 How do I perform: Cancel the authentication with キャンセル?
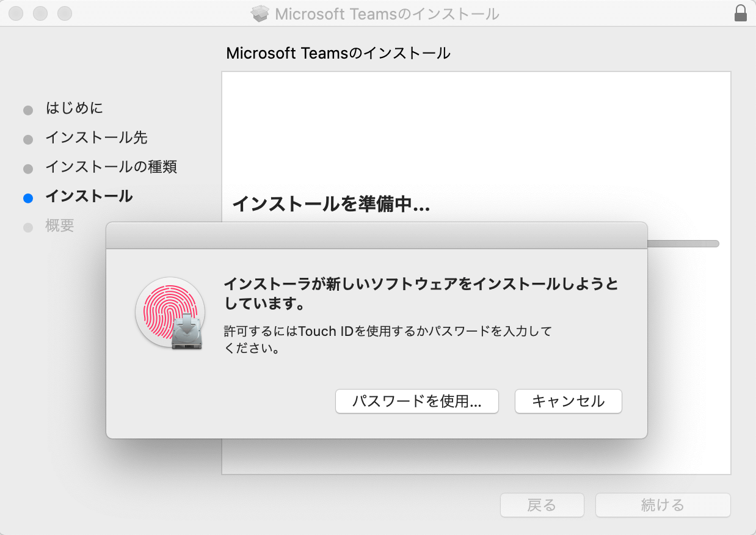(568, 401)
